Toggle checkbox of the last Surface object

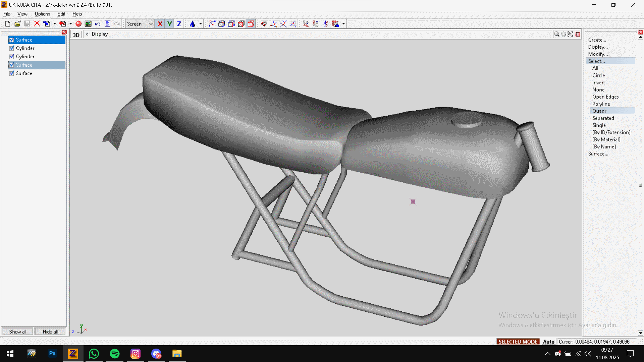[12, 73]
